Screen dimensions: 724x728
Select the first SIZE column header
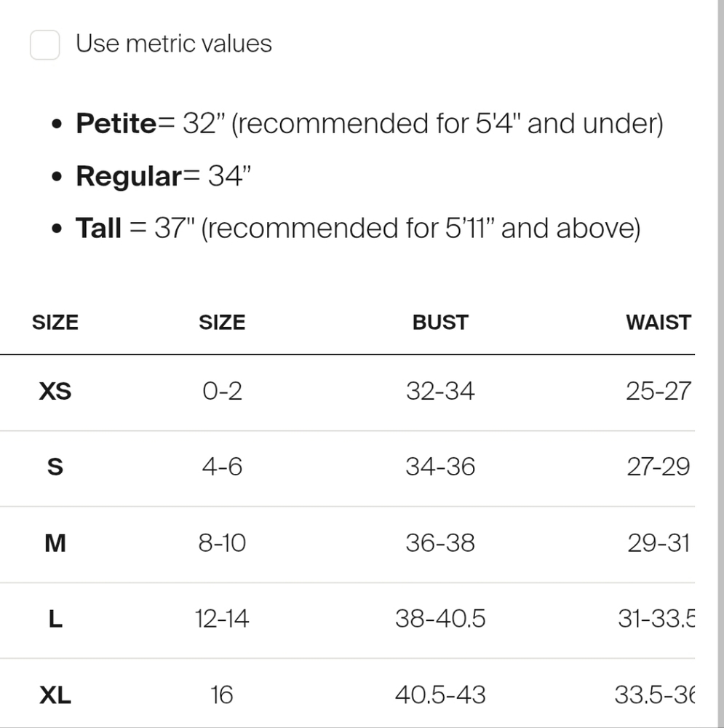click(55, 323)
